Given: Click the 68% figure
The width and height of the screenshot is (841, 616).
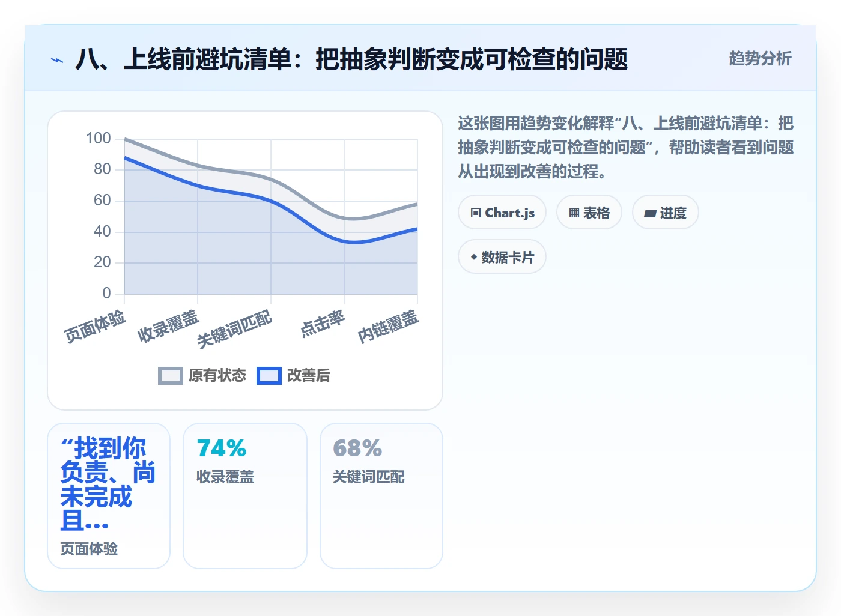Looking at the screenshot, I should pos(357,448).
